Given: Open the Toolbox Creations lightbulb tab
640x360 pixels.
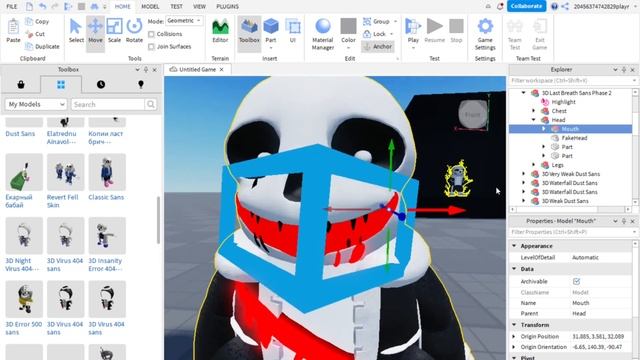Looking at the screenshot, I should 141,84.
